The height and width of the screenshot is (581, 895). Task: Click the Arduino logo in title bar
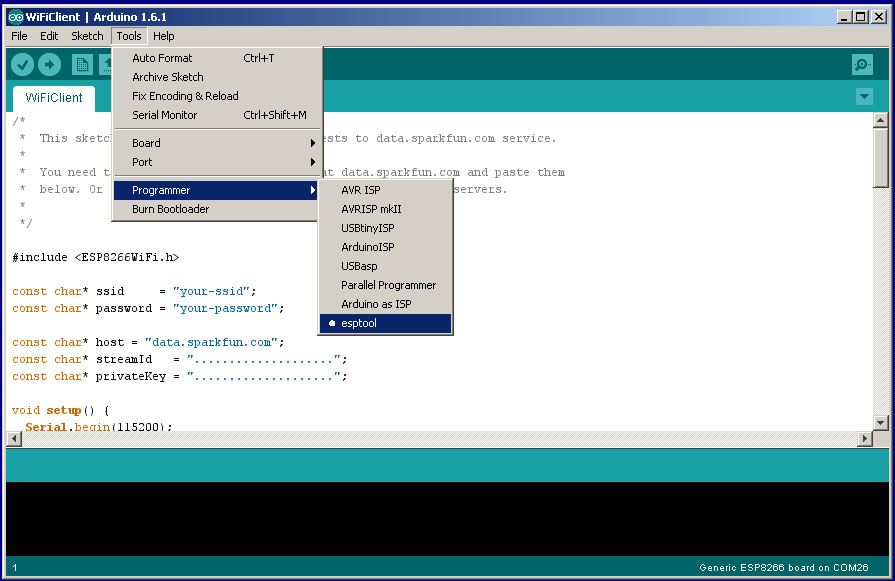(x=15, y=17)
